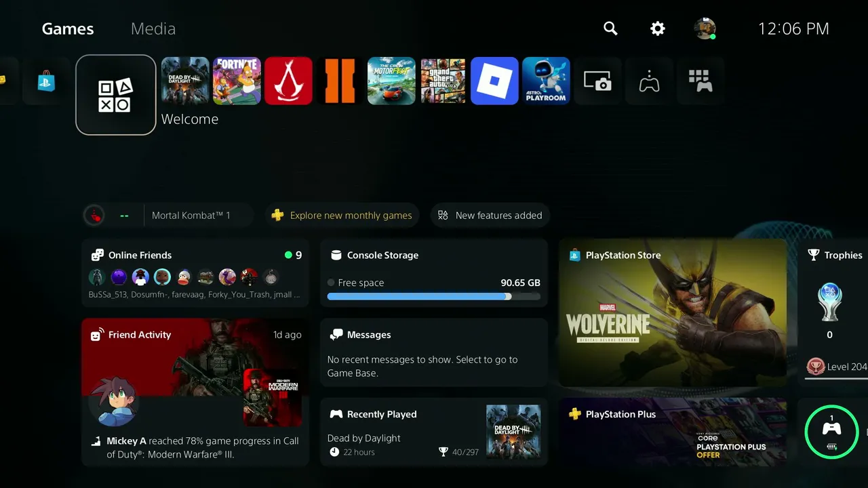Launch the Dead by Daylight game tile
868x488 pixels.
185,81
